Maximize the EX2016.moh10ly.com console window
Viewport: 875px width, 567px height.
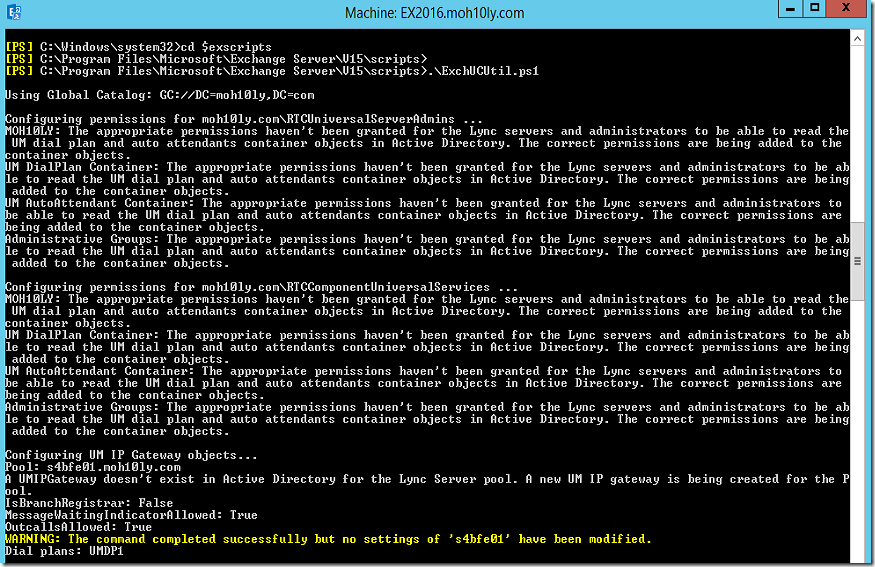[815, 8]
